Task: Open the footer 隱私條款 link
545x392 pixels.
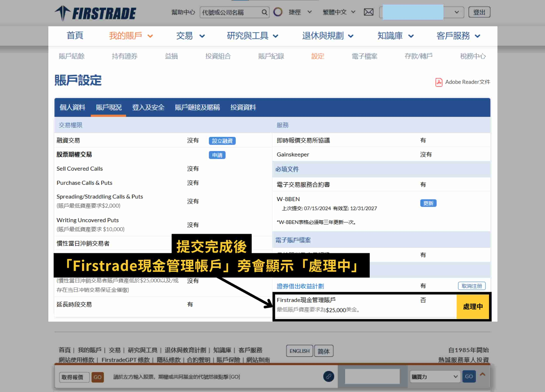Action: pyautogui.click(x=169, y=360)
